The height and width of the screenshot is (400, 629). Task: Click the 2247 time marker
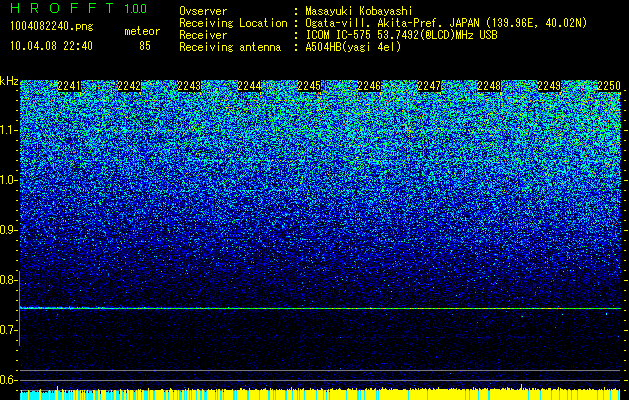(x=429, y=86)
